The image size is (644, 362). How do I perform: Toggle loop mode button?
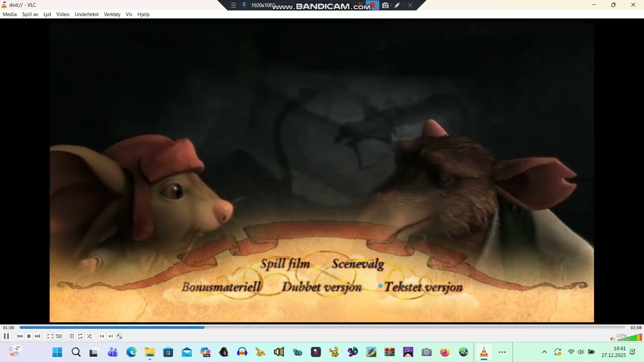pyautogui.click(x=80, y=336)
